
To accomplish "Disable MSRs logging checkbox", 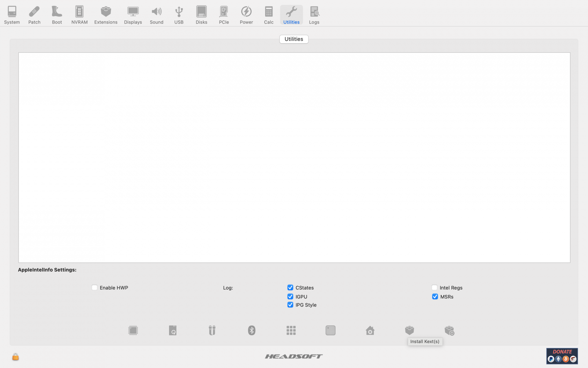I will coord(435,297).
